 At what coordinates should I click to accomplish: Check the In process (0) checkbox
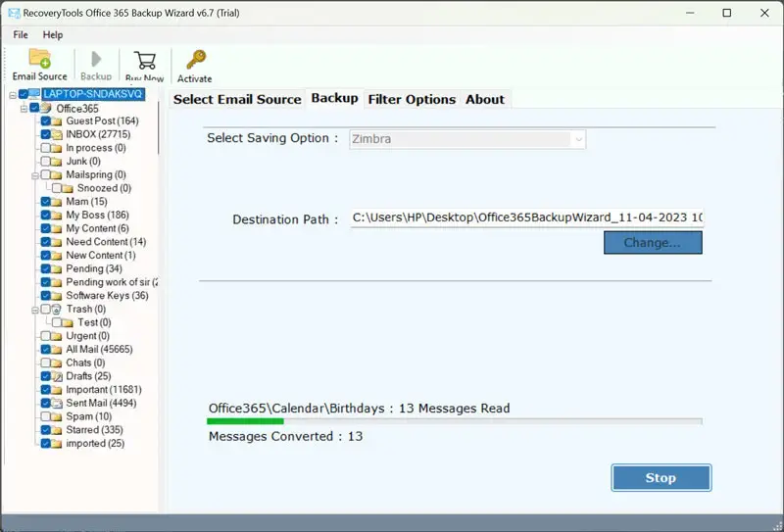point(45,148)
